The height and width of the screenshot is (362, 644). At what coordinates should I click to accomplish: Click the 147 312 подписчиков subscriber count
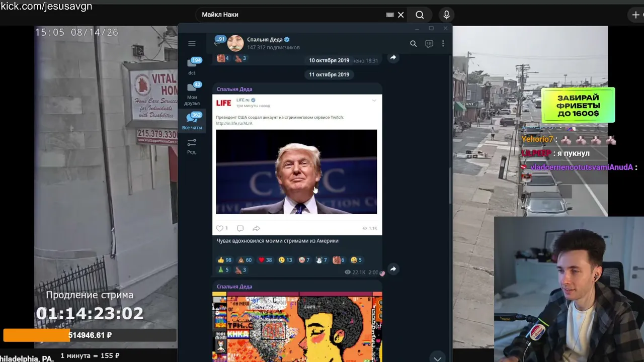pyautogui.click(x=273, y=48)
